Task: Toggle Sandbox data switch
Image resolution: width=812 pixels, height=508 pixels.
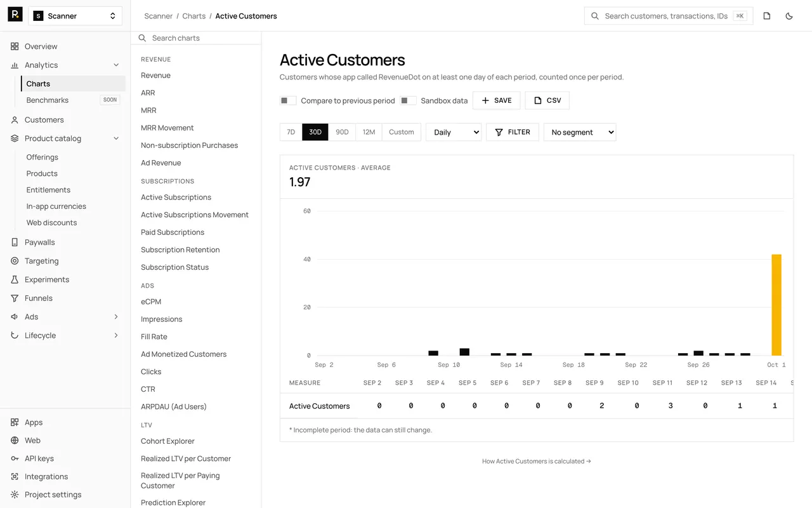Action: coord(409,100)
